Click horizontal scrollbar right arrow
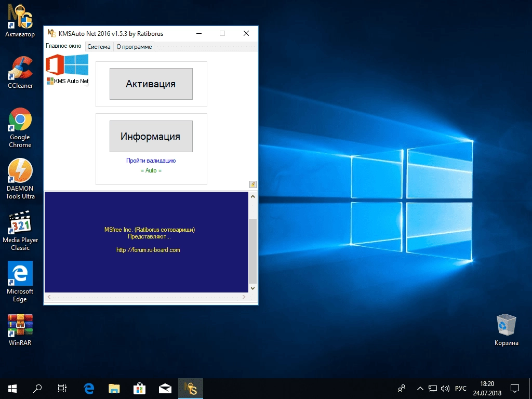 pyautogui.click(x=244, y=297)
